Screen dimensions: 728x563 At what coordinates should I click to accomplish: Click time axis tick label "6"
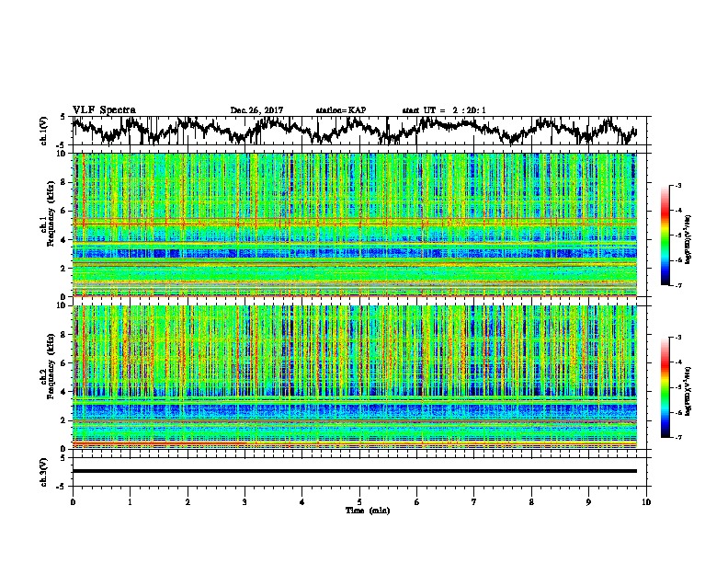tap(417, 502)
